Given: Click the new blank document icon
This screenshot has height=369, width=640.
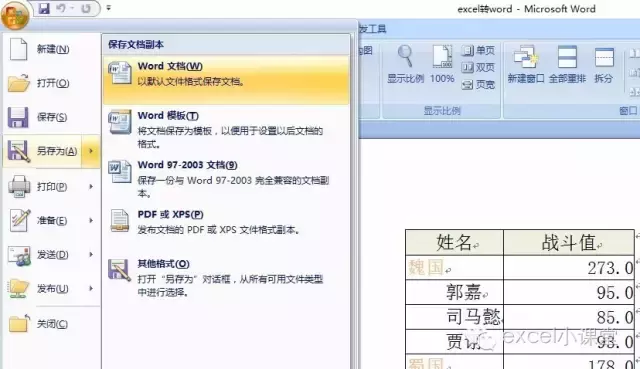Looking at the screenshot, I should 18,49.
